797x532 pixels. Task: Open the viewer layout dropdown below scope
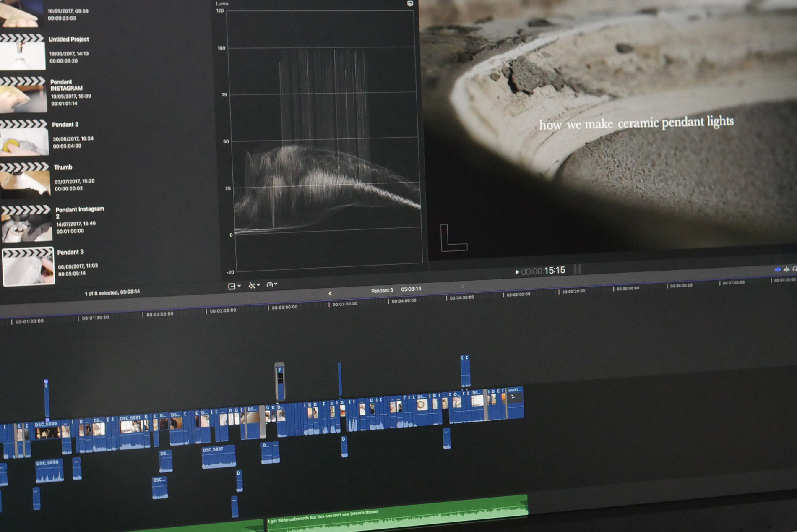pos(234,286)
